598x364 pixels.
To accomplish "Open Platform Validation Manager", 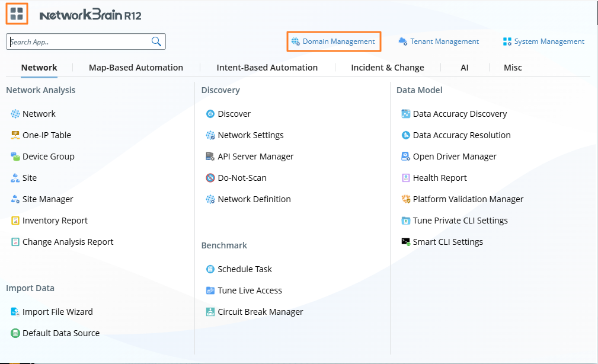I will tap(468, 199).
